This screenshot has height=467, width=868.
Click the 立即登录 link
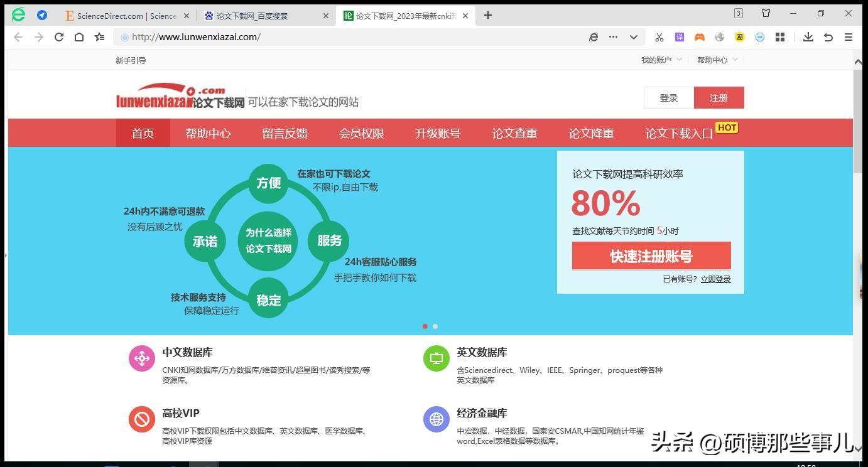click(x=715, y=279)
